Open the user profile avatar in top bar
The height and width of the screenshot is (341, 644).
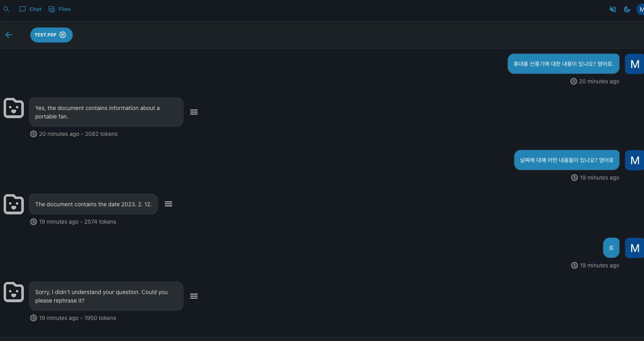point(641,9)
